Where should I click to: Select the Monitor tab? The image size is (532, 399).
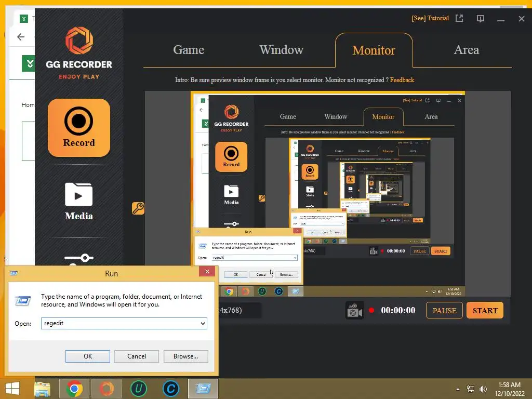374,50
